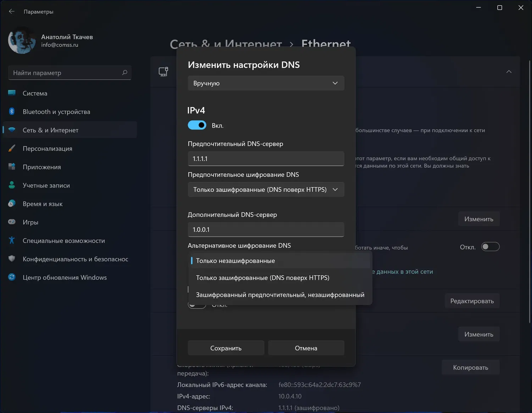The image size is (532, 413).
Task: Click the user profile avatar picture
Action: point(22,40)
